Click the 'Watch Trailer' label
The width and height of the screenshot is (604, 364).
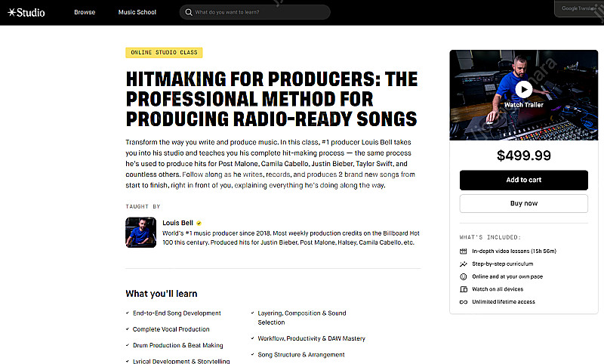(523, 105)
